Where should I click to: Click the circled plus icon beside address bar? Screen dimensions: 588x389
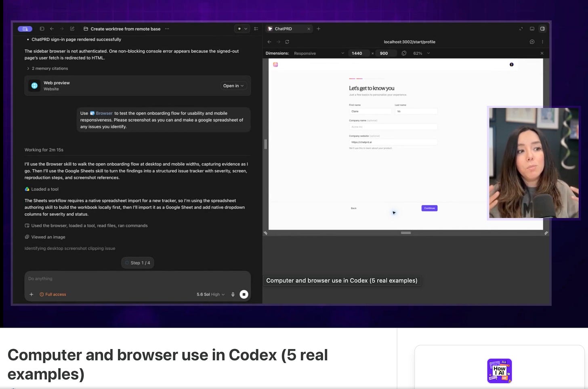(x=532, y=42)
